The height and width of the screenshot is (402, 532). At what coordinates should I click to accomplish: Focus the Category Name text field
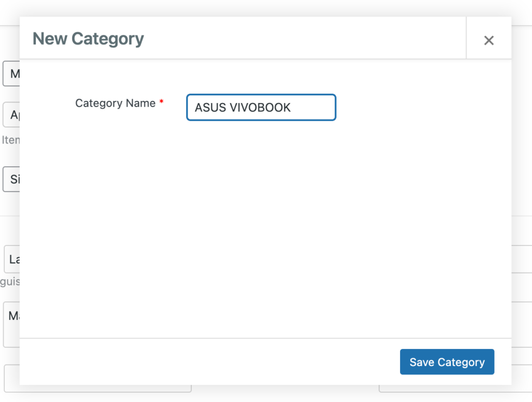tap(261, 107)
